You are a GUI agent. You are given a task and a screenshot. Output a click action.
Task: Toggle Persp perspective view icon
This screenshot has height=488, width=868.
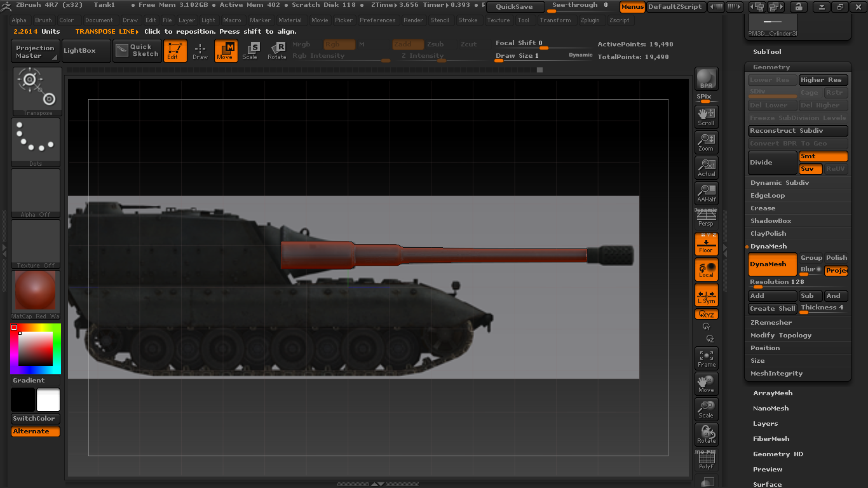tap(706, 218)
